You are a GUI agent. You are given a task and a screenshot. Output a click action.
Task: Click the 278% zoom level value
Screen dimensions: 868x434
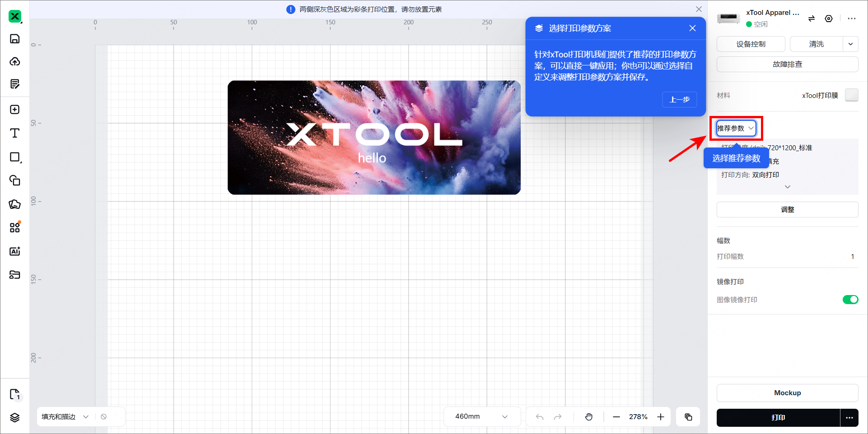click(x=638, y=417)
